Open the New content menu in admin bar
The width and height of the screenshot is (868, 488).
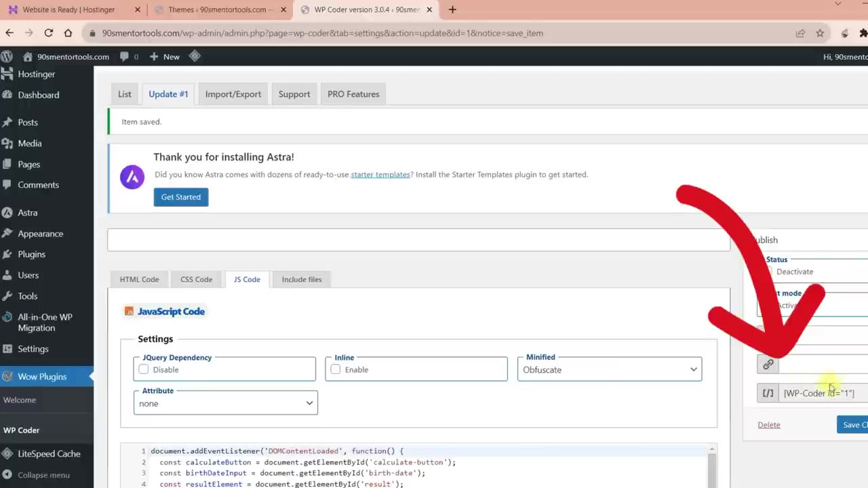tap(164, 56)
